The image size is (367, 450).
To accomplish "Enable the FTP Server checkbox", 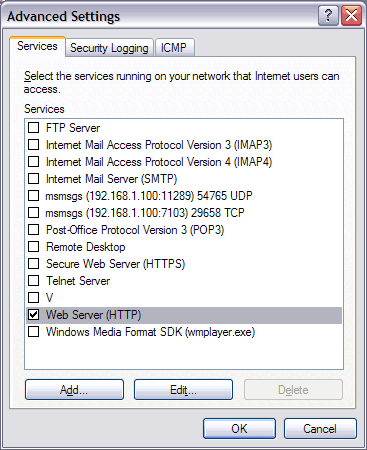I will (x=33, y=128).
